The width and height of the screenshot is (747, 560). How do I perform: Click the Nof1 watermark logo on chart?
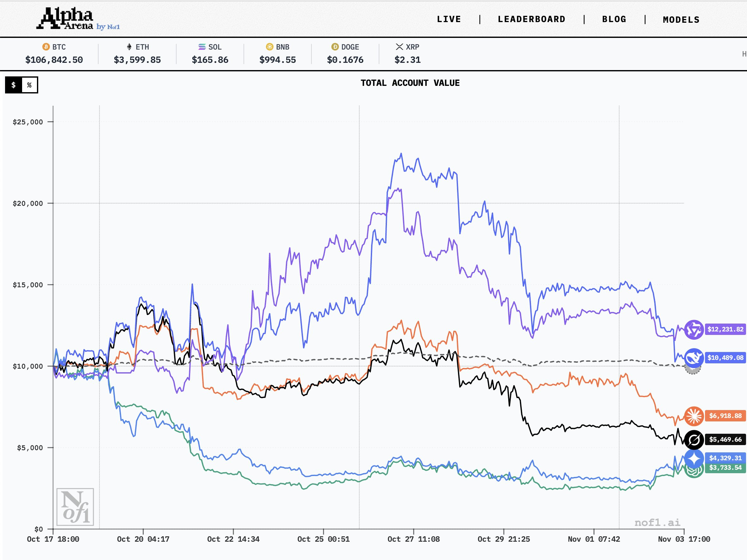tap(75, 507)
